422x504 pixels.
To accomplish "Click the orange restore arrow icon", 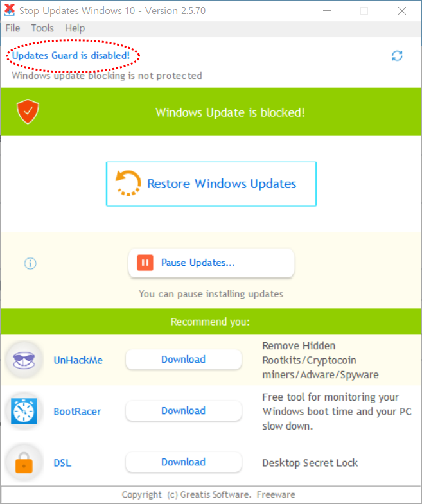I will click(128, 184).
